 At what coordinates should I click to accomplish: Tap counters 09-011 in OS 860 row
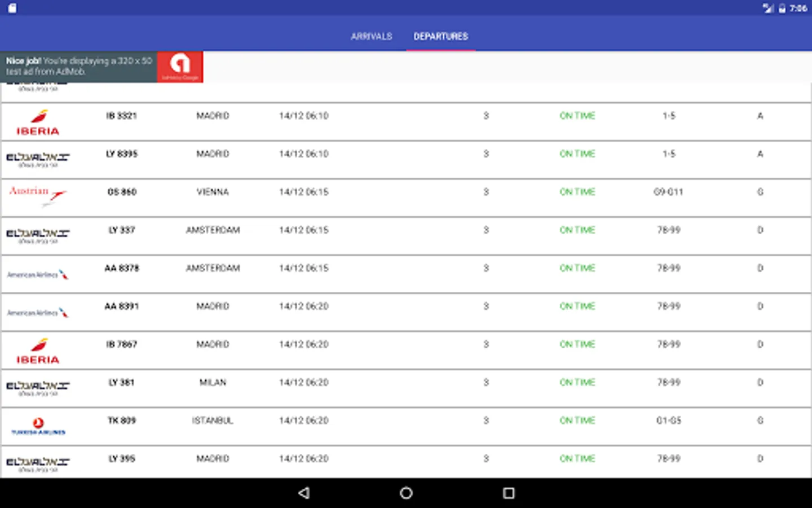click(669, 192)
